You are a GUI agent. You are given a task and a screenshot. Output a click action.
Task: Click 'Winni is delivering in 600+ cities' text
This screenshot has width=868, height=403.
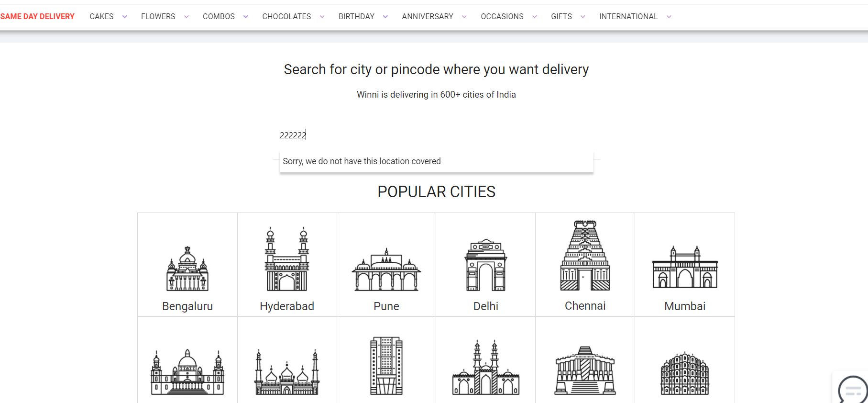(x=436, y=95)
